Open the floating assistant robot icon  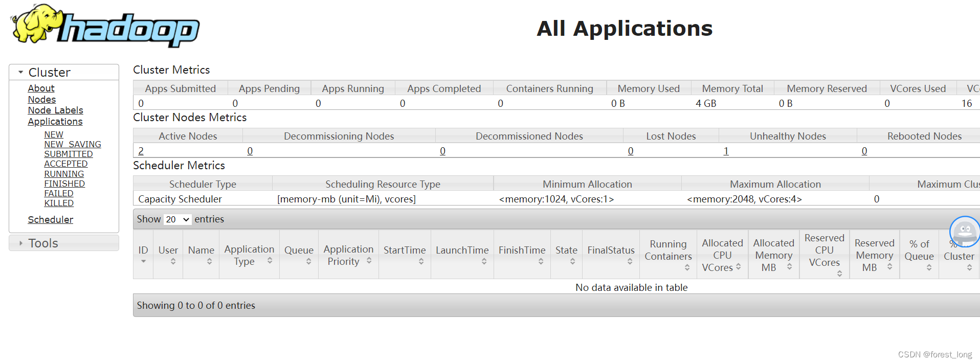point(965,232)
